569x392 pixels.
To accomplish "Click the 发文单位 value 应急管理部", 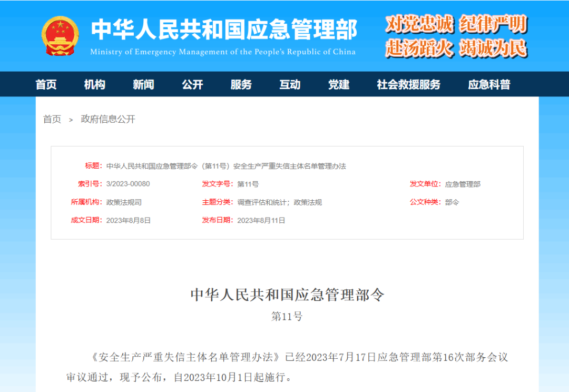I will (463, 184).
